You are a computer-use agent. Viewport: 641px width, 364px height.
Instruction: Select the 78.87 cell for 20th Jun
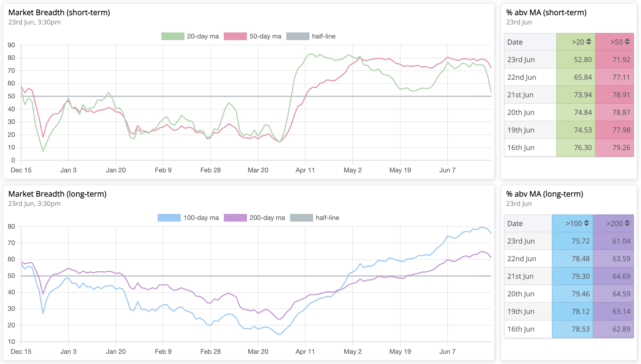[614, 112]
